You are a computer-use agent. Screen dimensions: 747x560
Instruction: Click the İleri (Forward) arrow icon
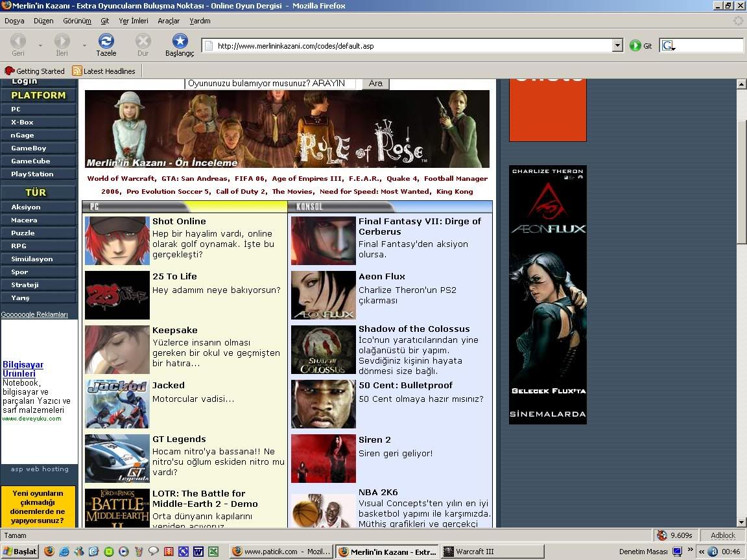pos(62,41)
